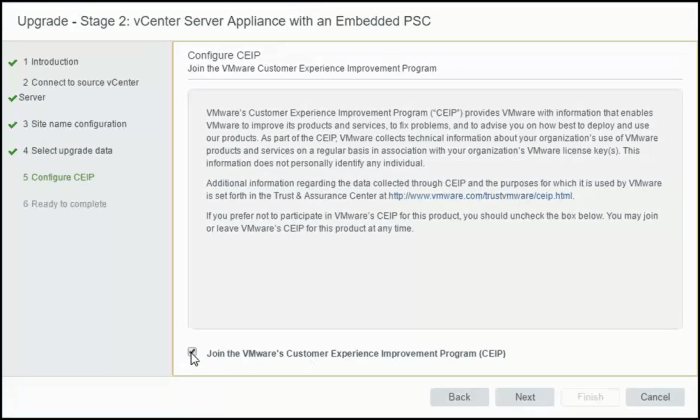Uncheck the Join CEIP checkbox
The width and height of the screenshot is (700, 420).
[192, 353]
